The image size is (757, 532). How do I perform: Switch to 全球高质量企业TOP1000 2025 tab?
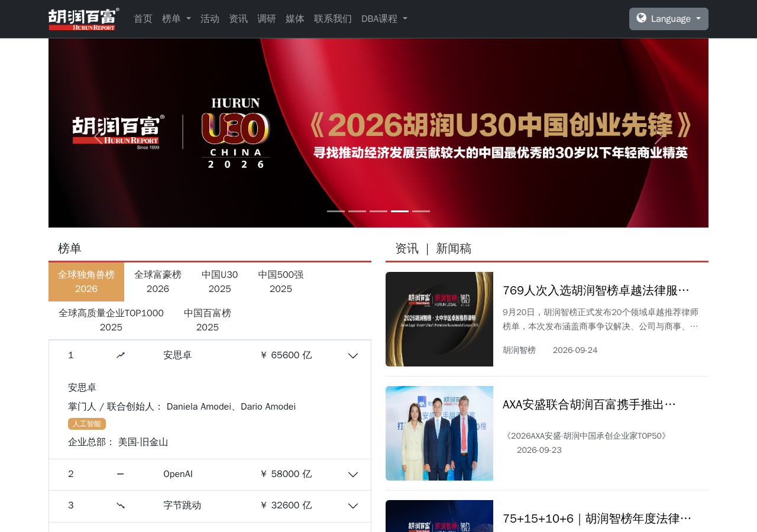pos(111,320)
